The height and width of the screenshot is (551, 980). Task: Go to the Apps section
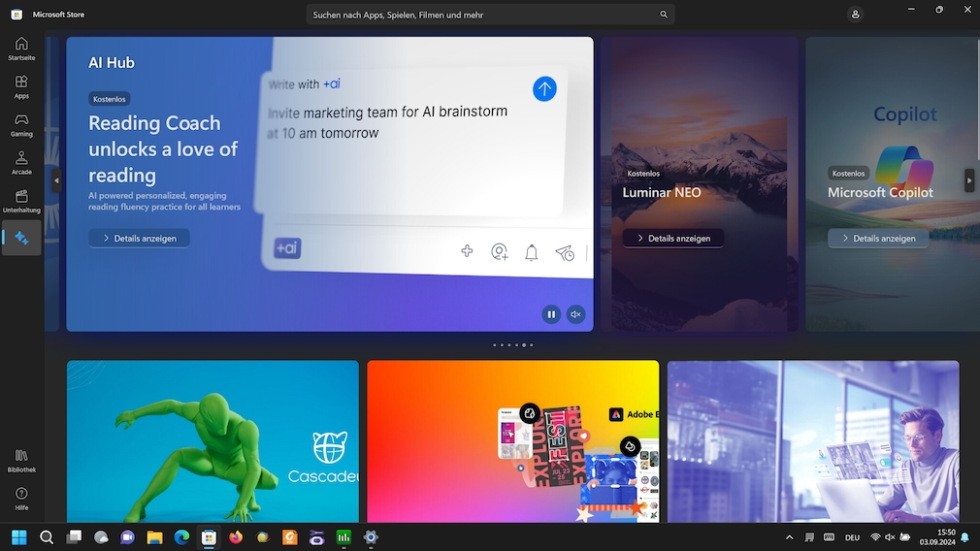coord(21,87)
